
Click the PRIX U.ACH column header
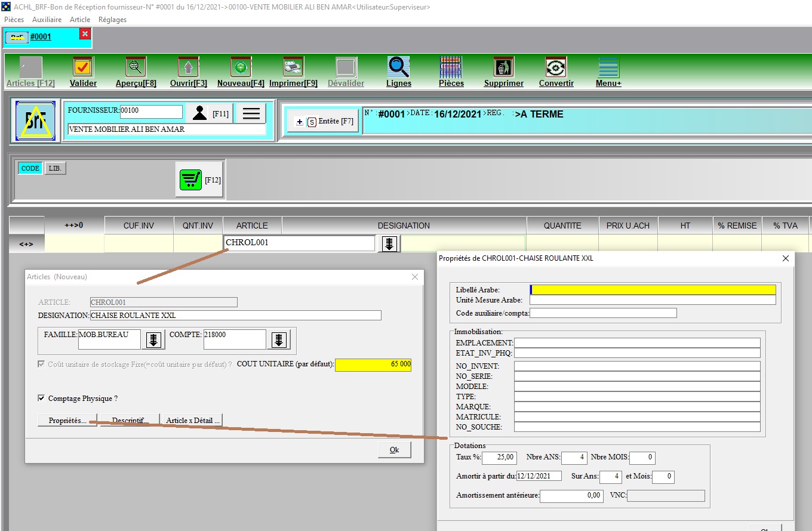628,226
